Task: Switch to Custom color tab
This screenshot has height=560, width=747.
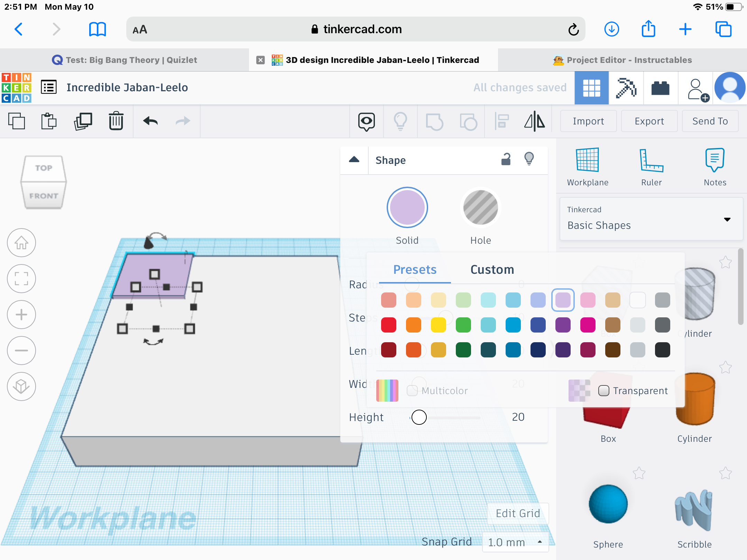Action: pos(492,270)
